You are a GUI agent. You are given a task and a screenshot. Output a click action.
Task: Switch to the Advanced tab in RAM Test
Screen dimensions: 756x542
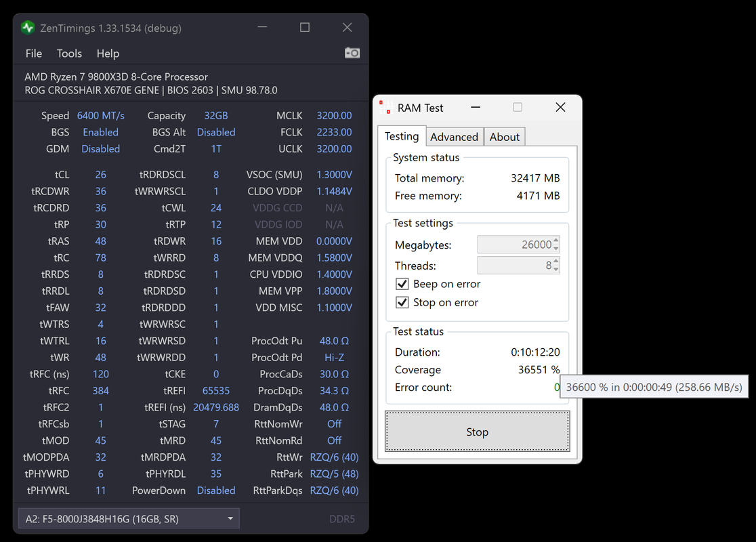454,137
